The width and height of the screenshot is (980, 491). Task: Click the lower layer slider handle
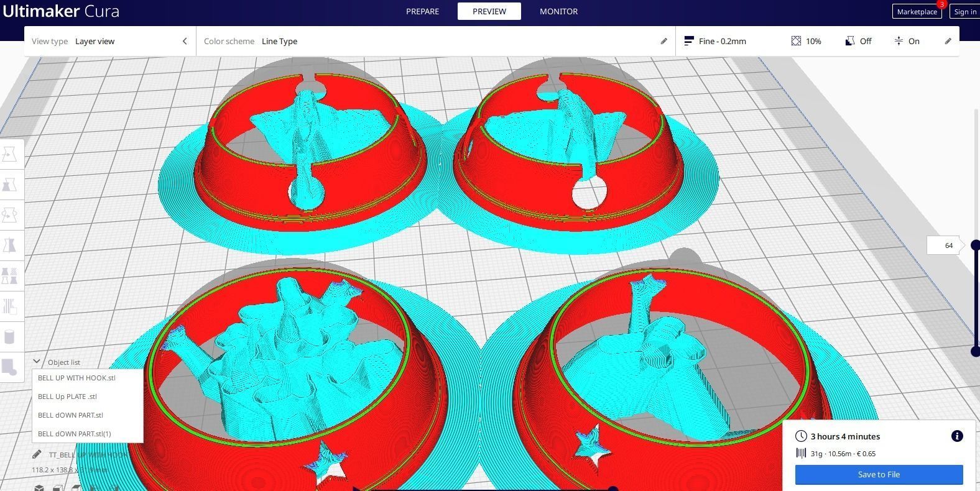tap(975, 351)
